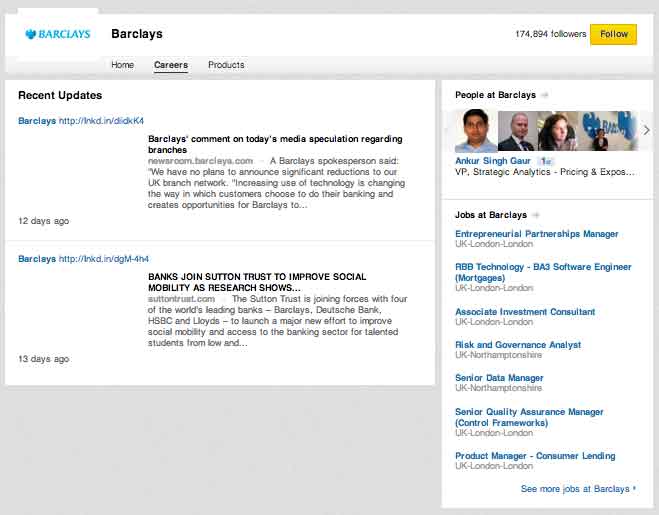659x515 pixels.
Task: Click See more jobs at Barclays
Action: tap(578, 489)
